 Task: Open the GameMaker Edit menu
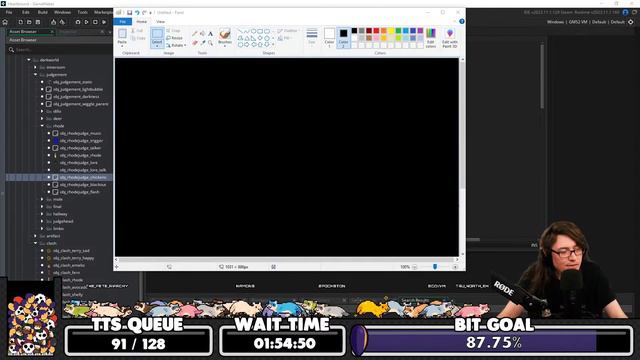pos(26,12)
